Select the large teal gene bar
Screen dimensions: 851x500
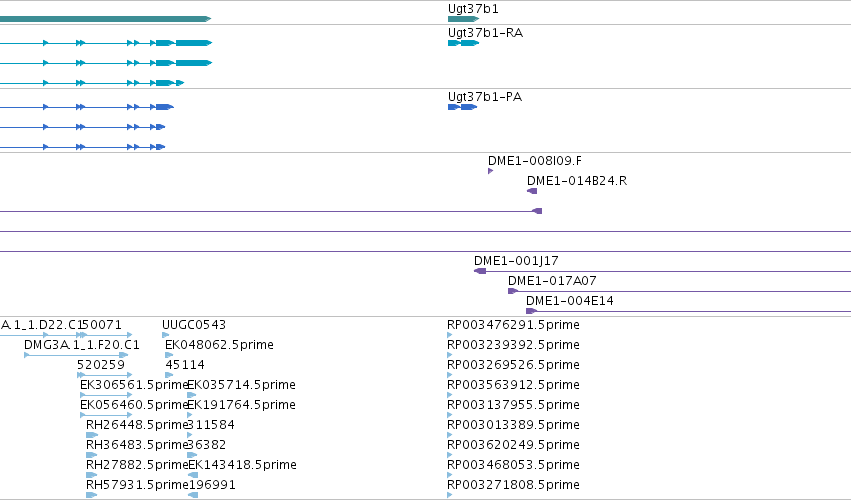[x=105, y=19]
